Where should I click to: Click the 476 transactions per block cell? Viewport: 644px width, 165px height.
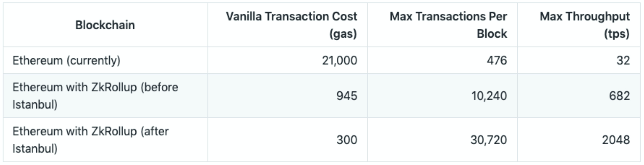[x=497, y=60]
